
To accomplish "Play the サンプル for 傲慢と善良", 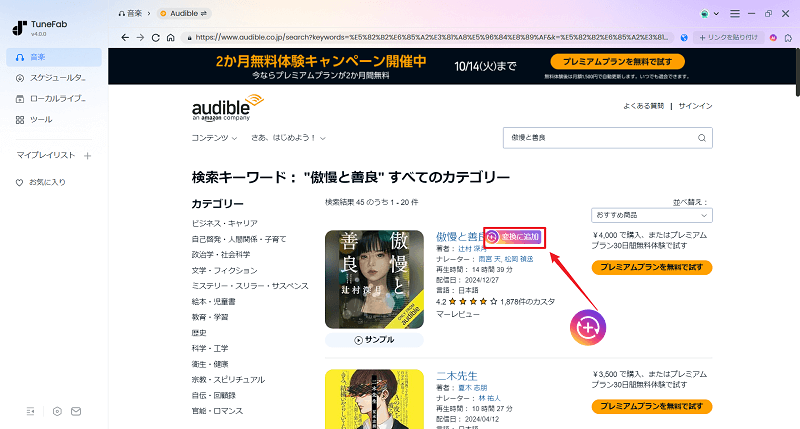I will point(374,340).
